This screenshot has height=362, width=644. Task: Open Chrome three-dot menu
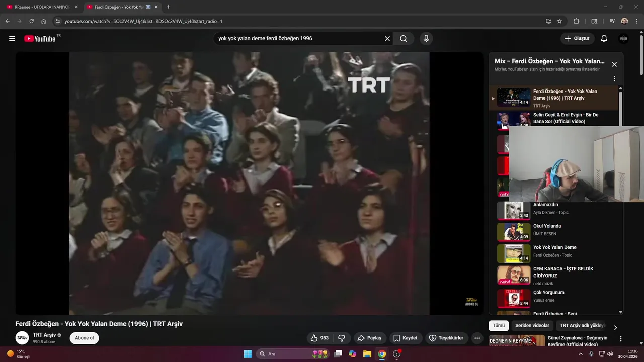click(x=636, y=21)
